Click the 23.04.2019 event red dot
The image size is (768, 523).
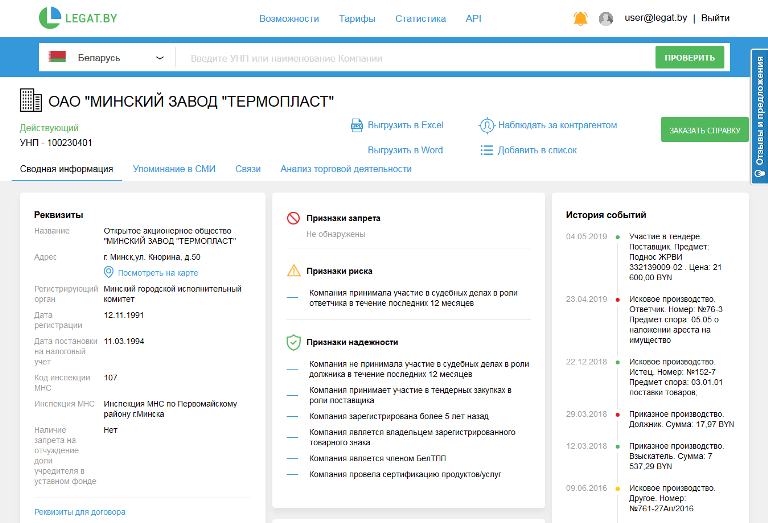pos(618,300)
